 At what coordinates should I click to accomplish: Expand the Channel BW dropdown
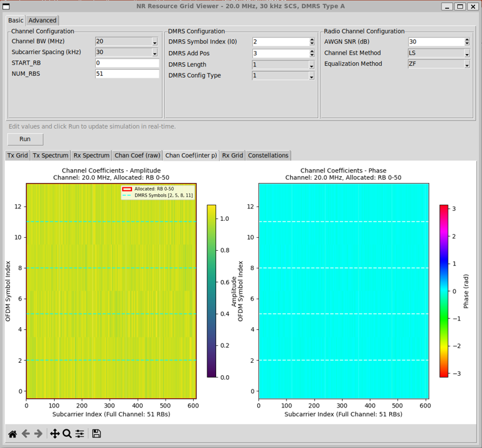click(x=154, y=42)
